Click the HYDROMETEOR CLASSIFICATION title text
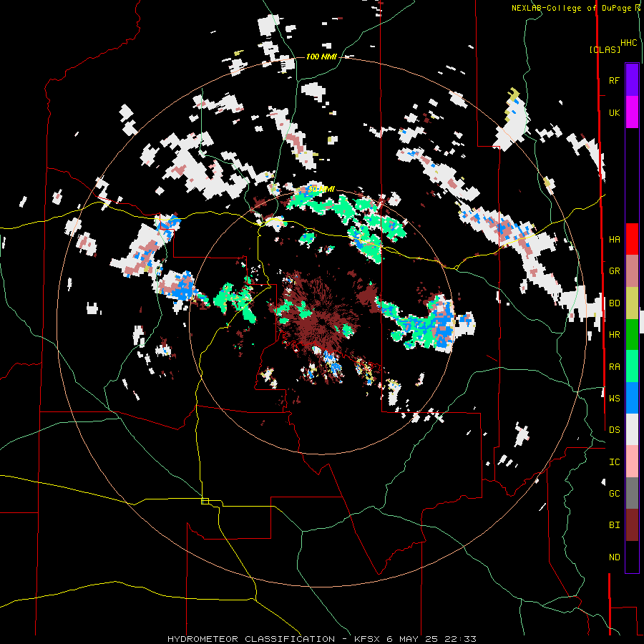Screen dimensions: 644x644 (x=251, y=639)
